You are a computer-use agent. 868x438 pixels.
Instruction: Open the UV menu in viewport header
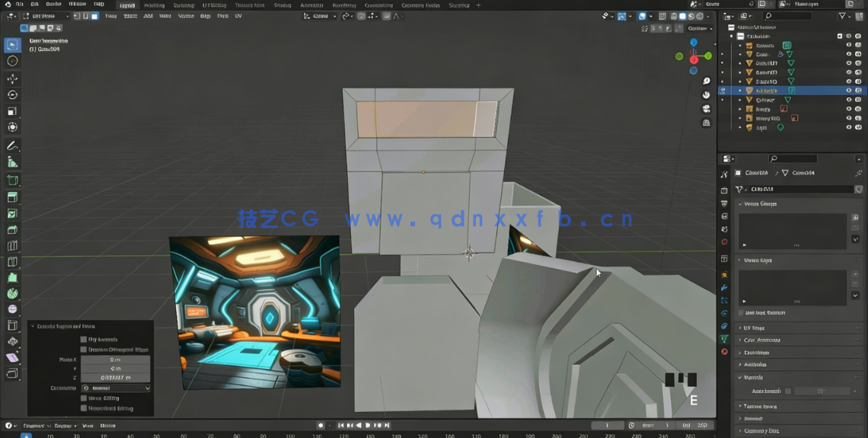coord(238,16)
